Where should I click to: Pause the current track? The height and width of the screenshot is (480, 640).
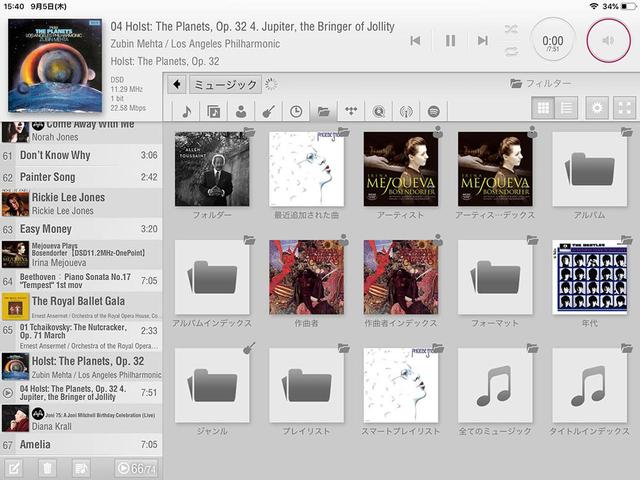pos(450,40)
